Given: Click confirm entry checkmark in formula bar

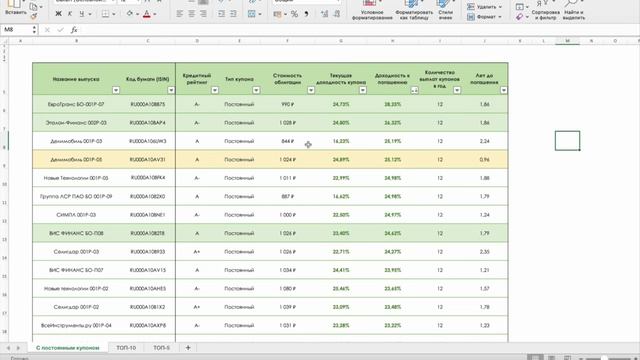Looking at the screenshot, I should coord(60,30).
